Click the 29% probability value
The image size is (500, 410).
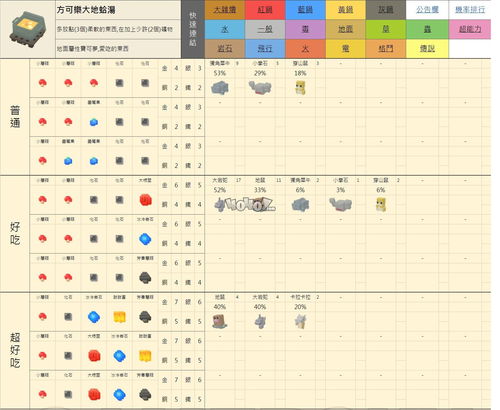pos(260,73)
